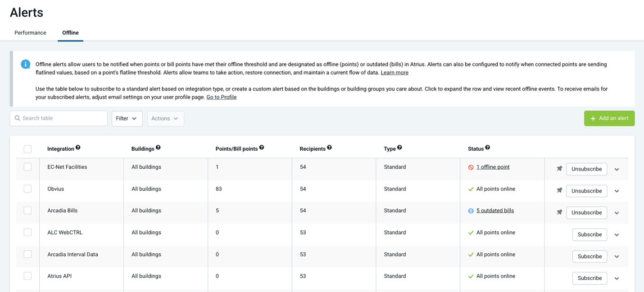Screen dimensions: 644x292
Task: Check the Arcadia Interval Data row checkbox
Action: pos(27,254)
